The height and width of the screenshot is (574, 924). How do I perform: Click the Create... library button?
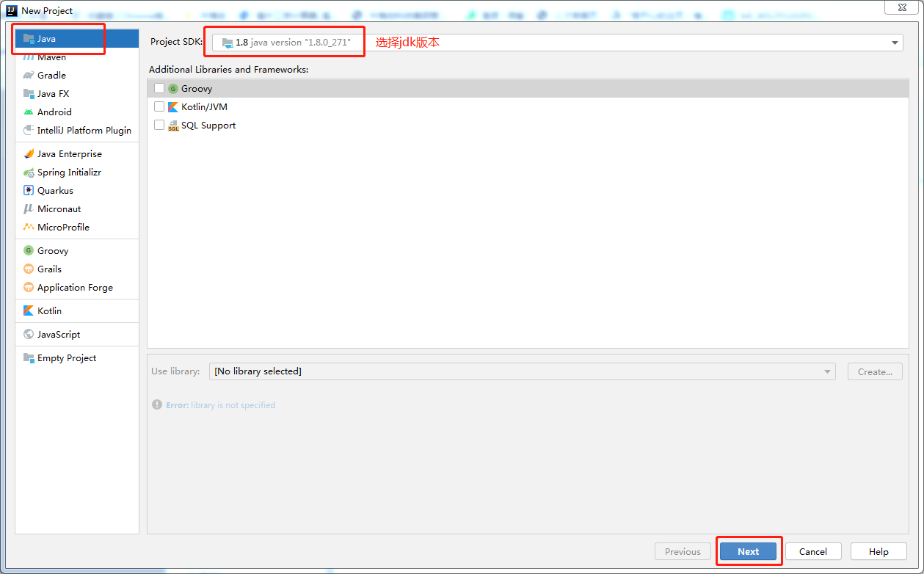point(875,371)
